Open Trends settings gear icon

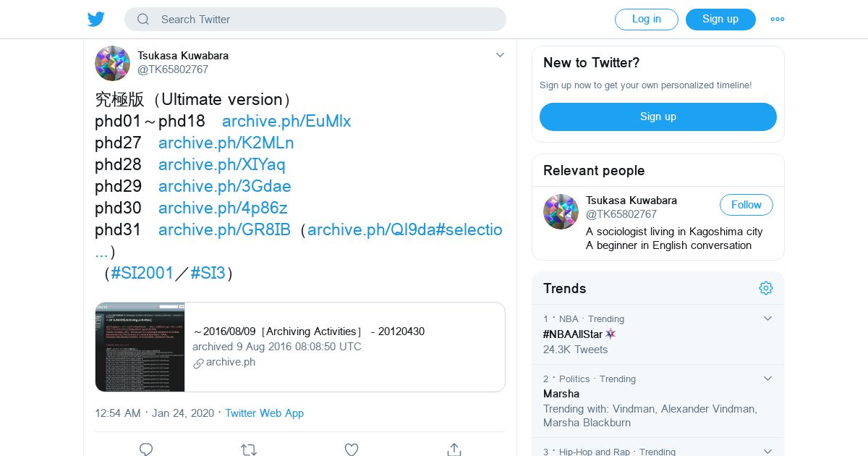pyautogui.click(x=766, y=288)
